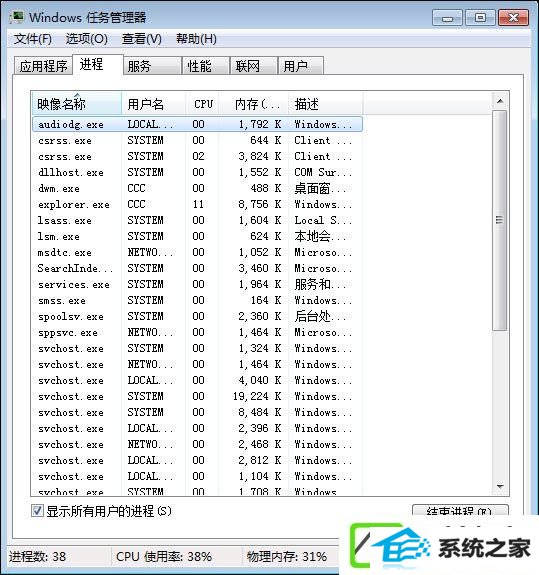Open the 帮助(H) menu
This screenshot has width=539, height=575.
(196, 39)
